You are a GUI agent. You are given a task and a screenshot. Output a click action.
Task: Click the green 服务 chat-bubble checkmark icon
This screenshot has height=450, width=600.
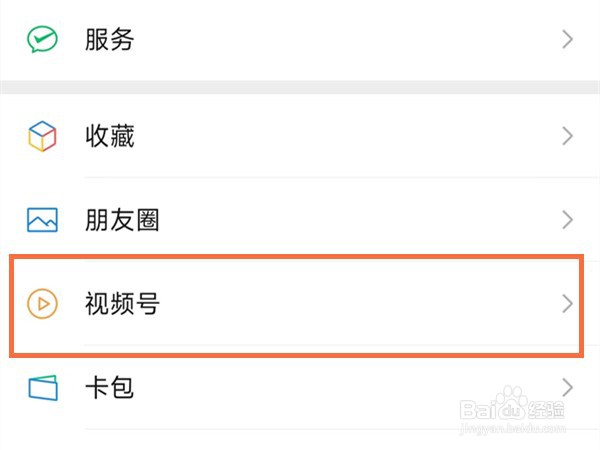[x=42, y=39]
